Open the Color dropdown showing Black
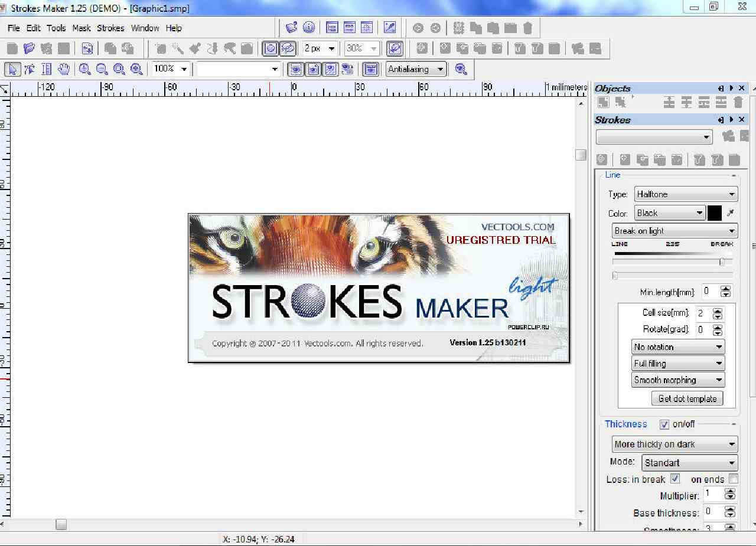Image resolution: width=756 pixels, height=546 pixels. [670, 213]
